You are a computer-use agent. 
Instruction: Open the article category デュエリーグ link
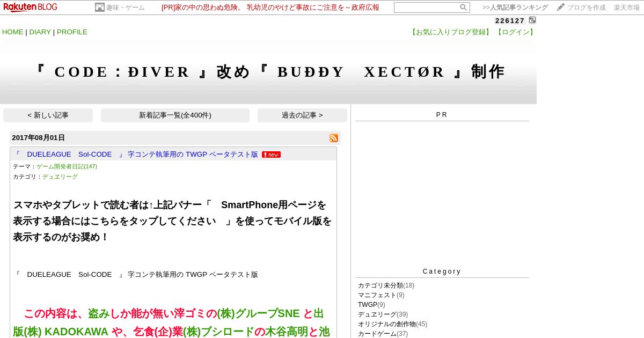coord(60,177)
